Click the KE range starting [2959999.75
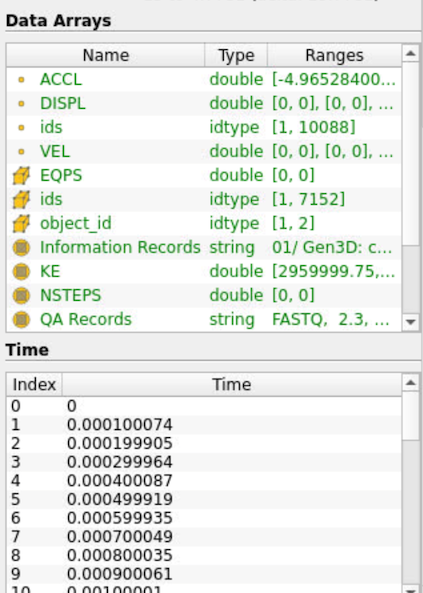Screen dimensions: 423x593 pyautogui.click(x=334, y=272)
